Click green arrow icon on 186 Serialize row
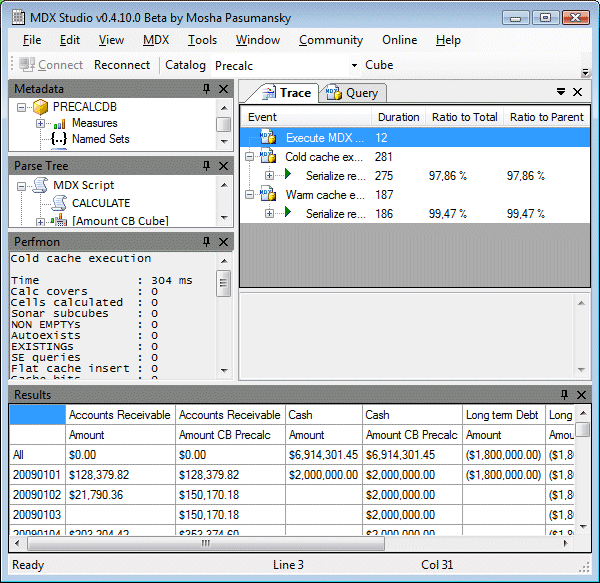The height and width of the screenshot is (583, 600). coord(288,212)
